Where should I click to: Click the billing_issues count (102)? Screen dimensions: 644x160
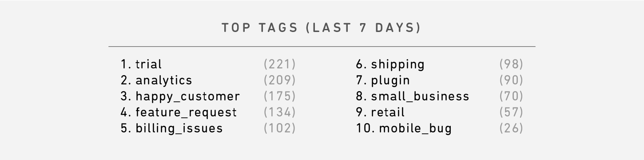coord(280,128)
